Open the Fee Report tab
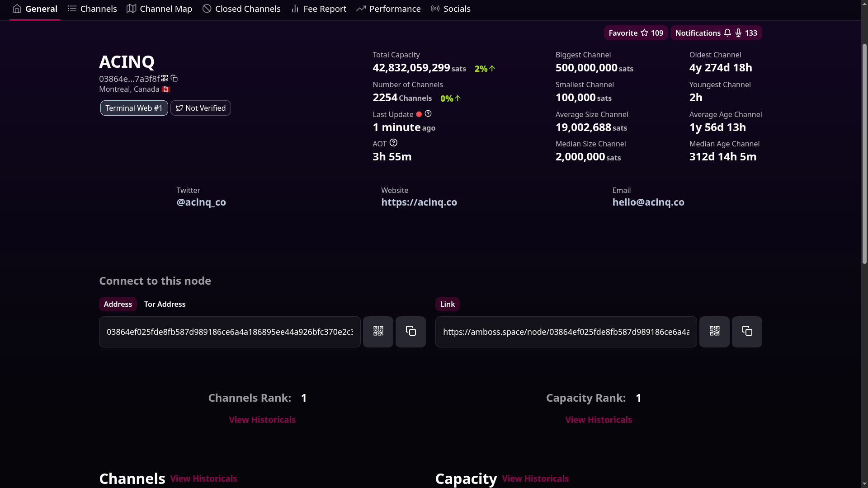868x488 pixels. coord(319,9)
